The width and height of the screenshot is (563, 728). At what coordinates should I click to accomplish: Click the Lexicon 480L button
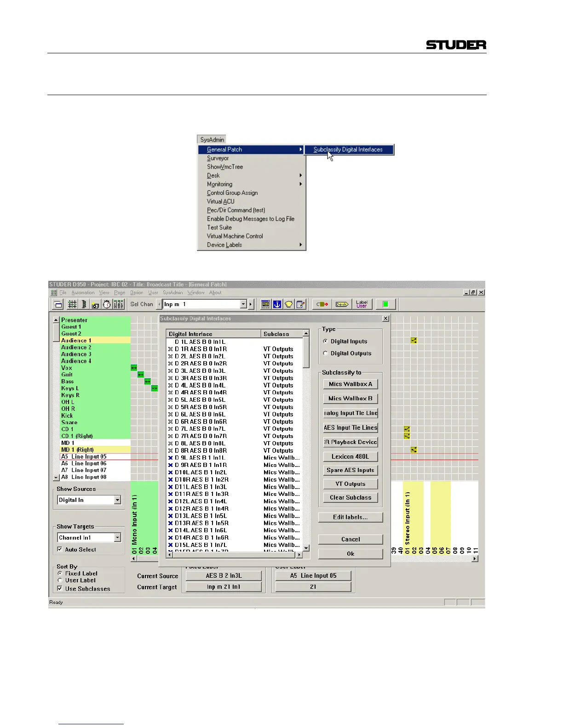point(350,457)
